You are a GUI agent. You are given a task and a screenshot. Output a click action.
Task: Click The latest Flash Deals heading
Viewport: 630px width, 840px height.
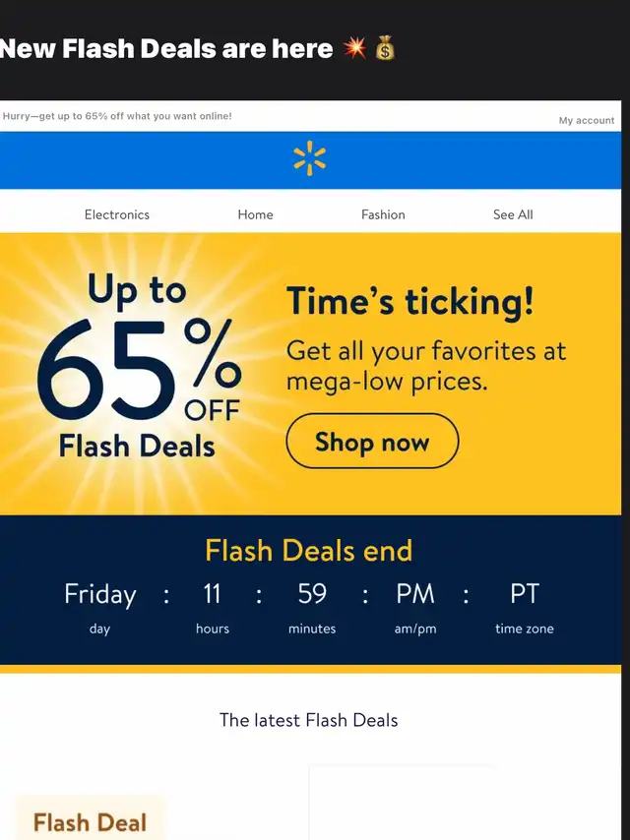(x=309, y=720)
